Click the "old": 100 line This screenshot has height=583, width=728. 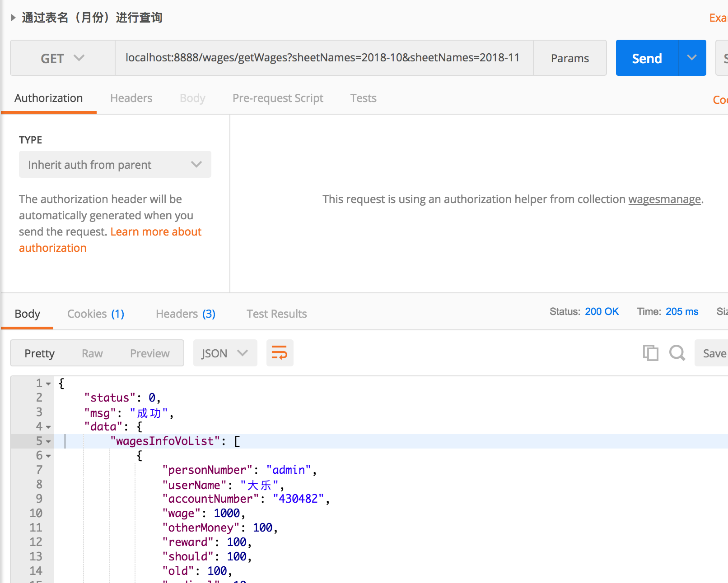(197, 571)
